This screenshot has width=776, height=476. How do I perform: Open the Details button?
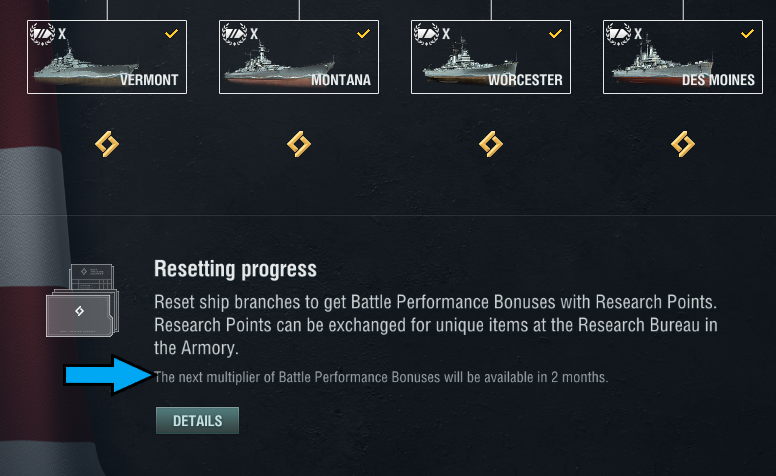[x=197, y=420]
